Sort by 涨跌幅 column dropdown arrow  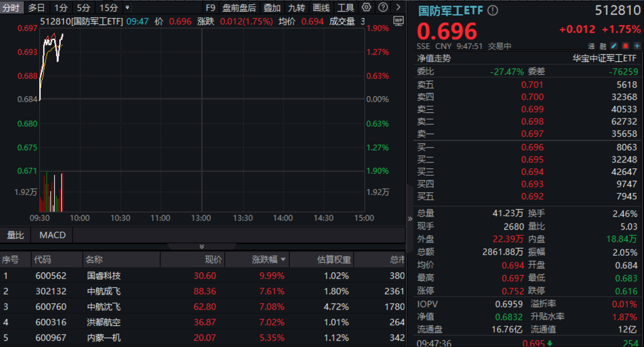point(283,260)
